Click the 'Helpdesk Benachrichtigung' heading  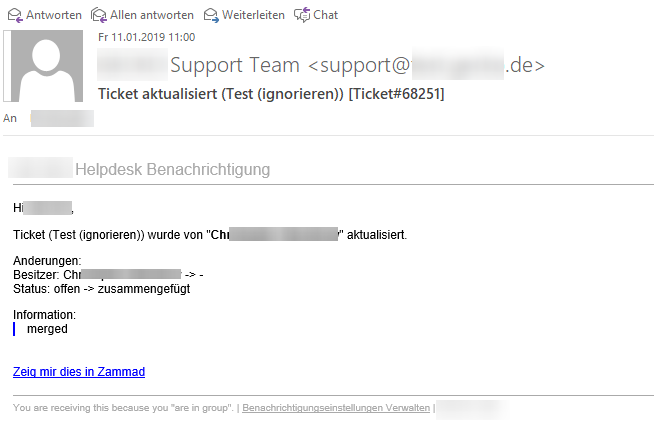[173, 169]
